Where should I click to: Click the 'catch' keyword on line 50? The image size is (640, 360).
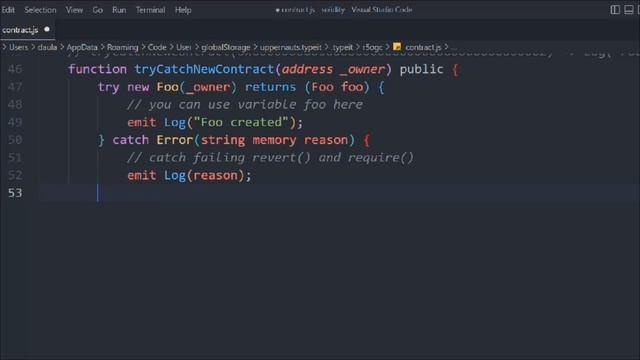131,140
